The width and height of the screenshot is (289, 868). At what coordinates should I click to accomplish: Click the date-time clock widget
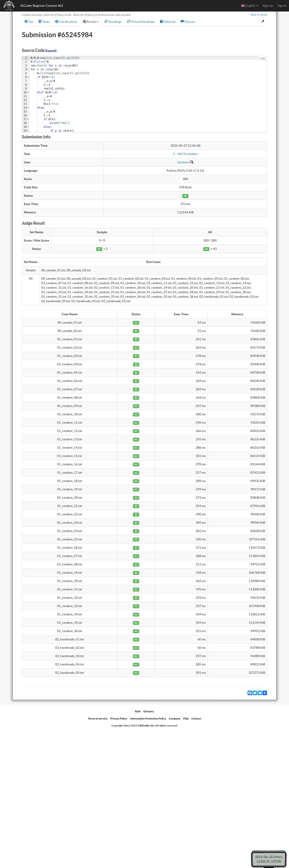coord(269,859)
